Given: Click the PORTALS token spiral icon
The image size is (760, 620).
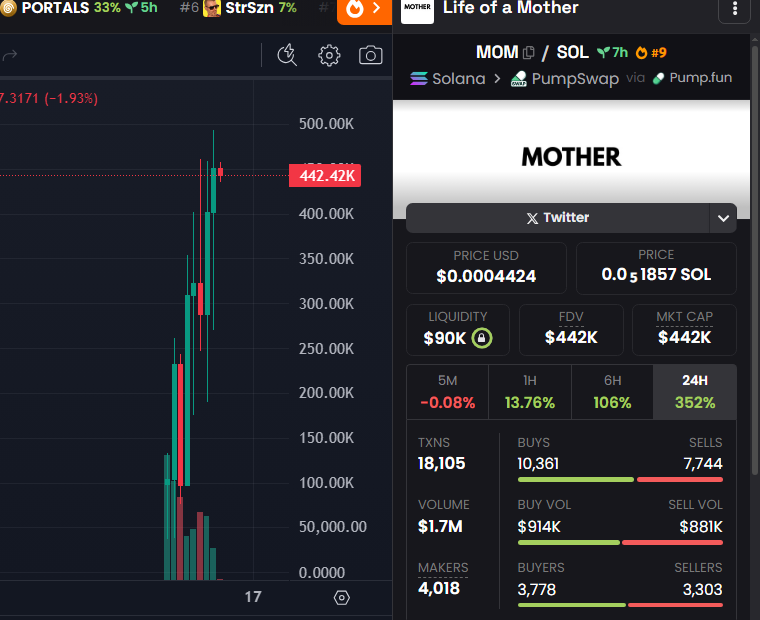Looking at the screenshot, I should pos(8,8).
